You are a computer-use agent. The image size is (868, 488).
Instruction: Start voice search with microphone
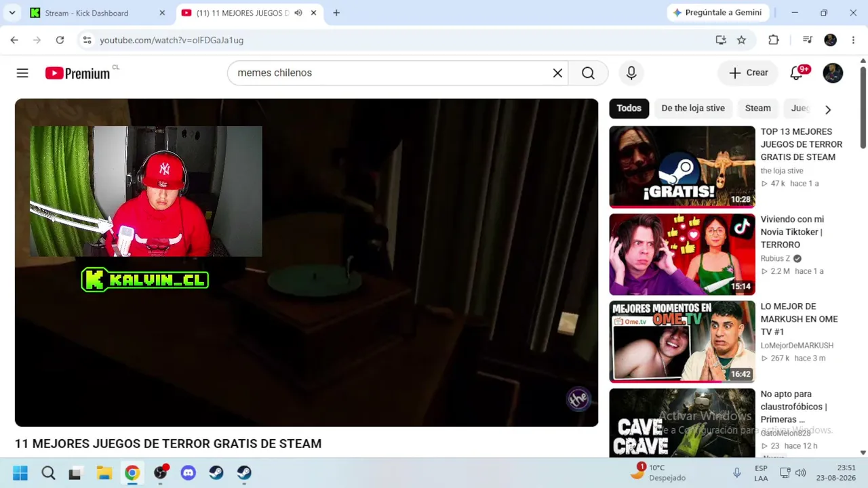(x=631, y=73)
